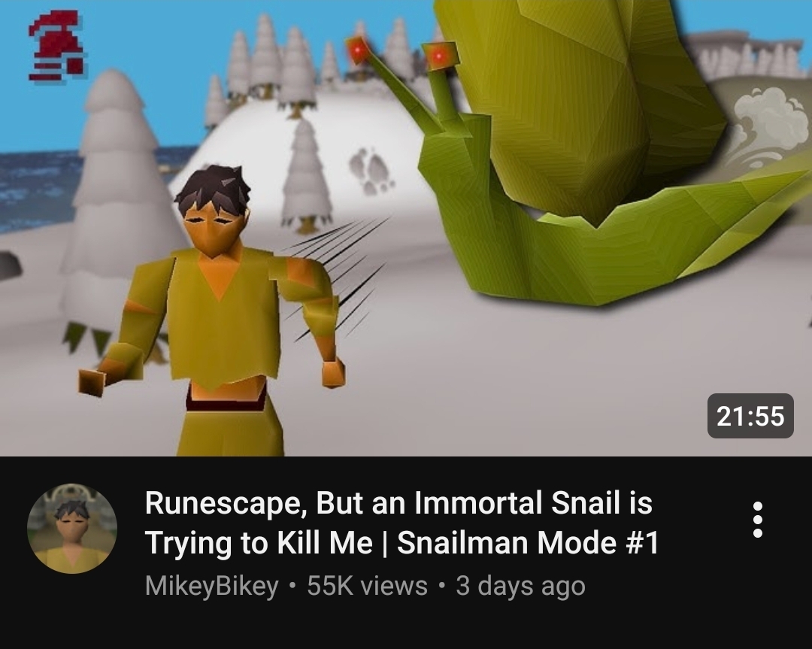
Task: Click the 21:55 video duration badge
Action: click(x=750, y=415)
